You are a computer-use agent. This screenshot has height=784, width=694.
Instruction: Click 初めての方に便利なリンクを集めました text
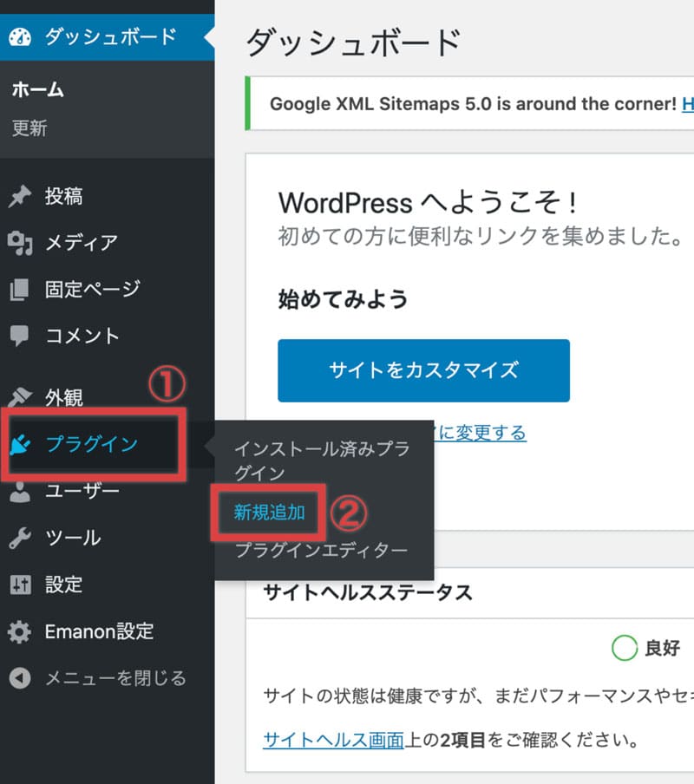click(x=480, y=236)
